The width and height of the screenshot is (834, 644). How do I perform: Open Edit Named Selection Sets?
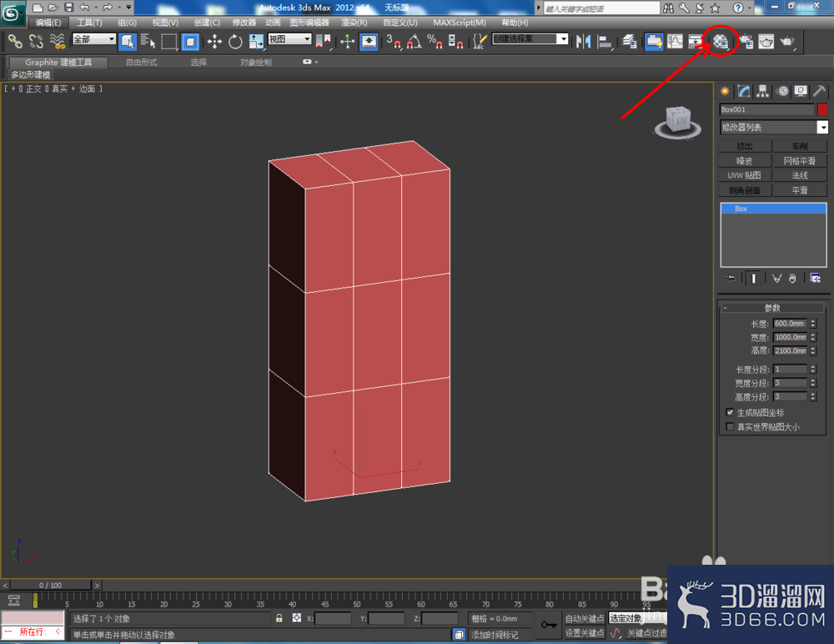click(480, 42)
